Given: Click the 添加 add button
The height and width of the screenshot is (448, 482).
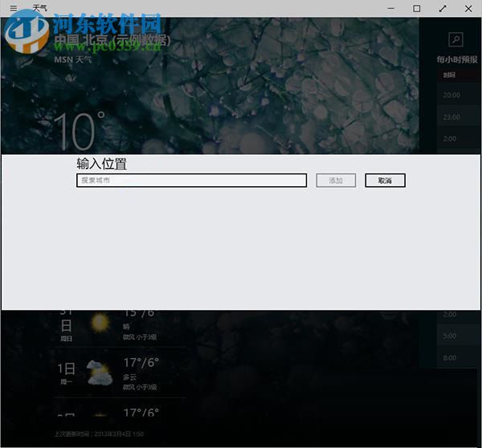Looking at the screenshot, I should [x=336, y=181].
